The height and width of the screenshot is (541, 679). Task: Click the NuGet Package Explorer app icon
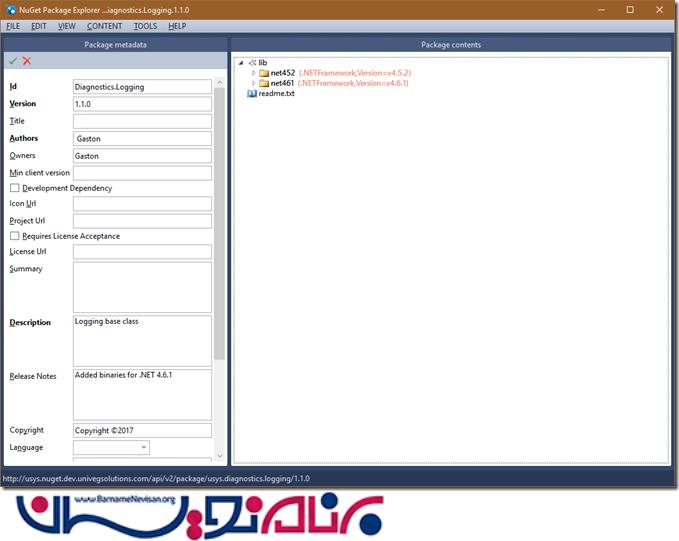9,9
